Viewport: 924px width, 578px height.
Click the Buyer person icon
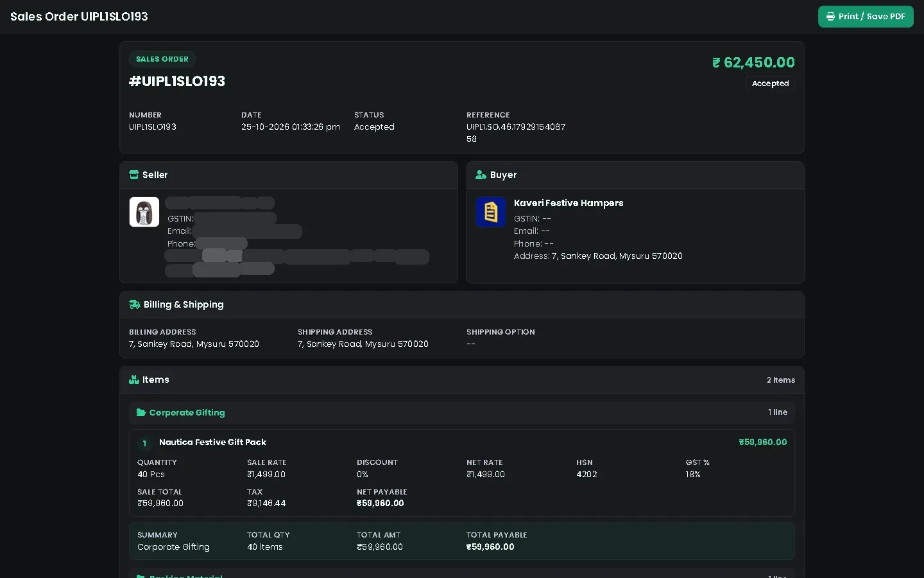tap(481, 175)
